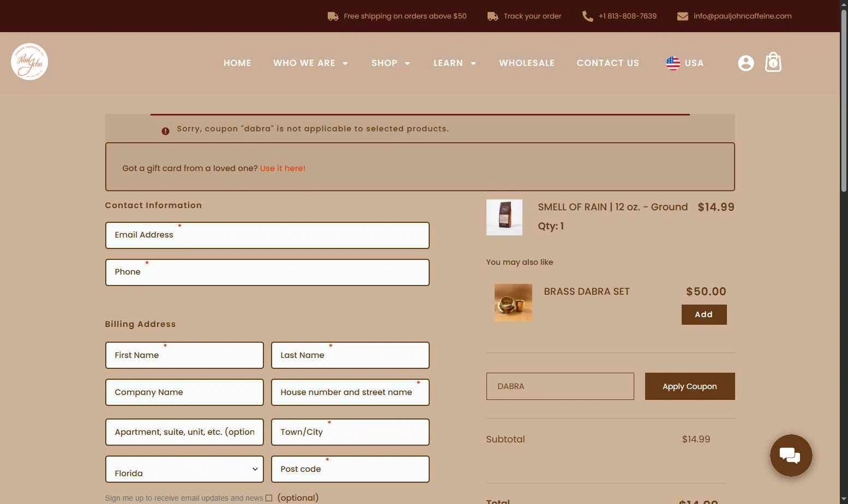
Task: Click the House number and street field
Action: 350,392
